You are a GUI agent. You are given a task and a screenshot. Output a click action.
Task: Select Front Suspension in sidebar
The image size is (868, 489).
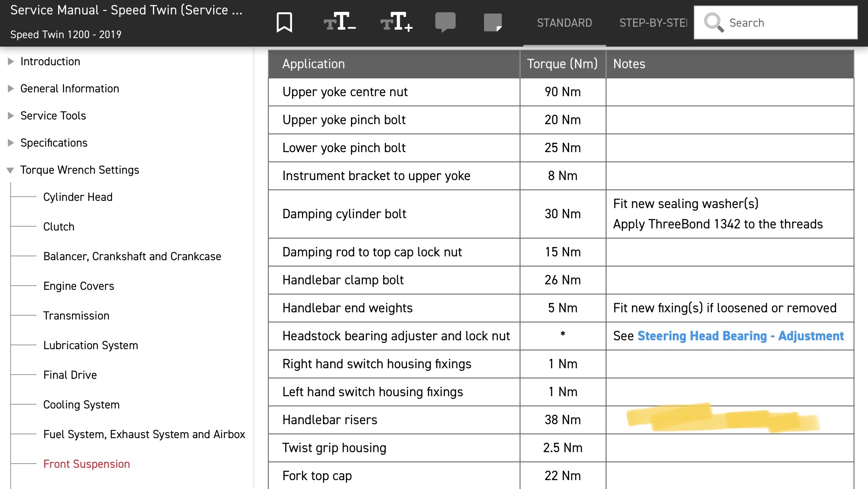[86, 464]
